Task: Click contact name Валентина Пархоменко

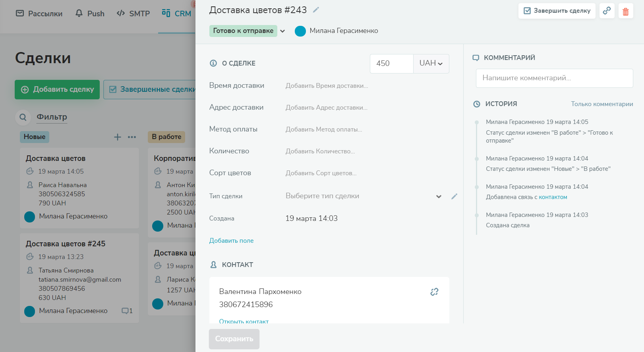Action: tap(260, 292)
